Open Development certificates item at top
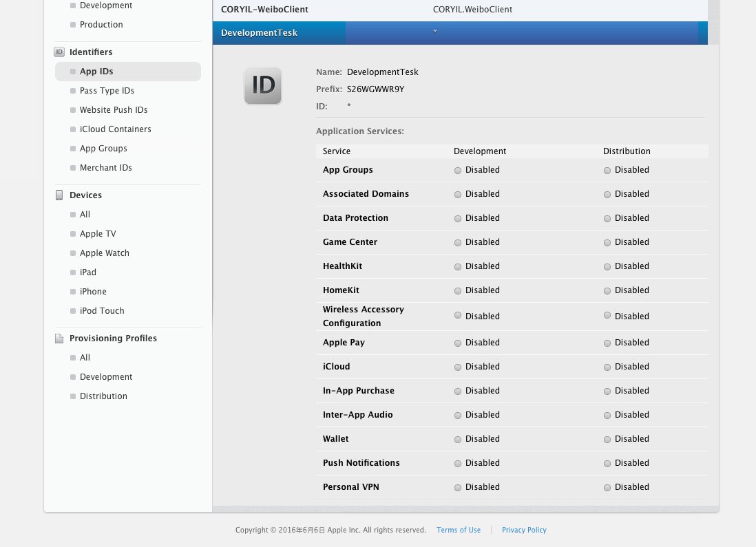The image size is (756, 547). point(105,6)
